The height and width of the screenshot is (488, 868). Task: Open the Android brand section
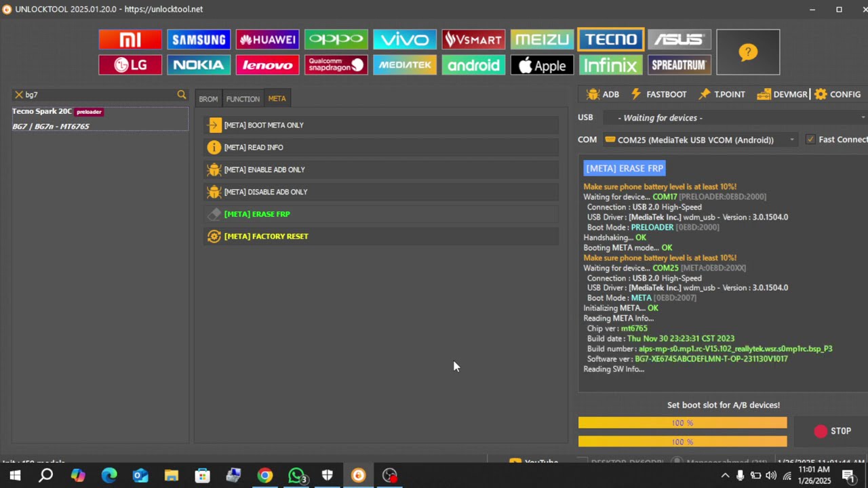tap(473, 65)
